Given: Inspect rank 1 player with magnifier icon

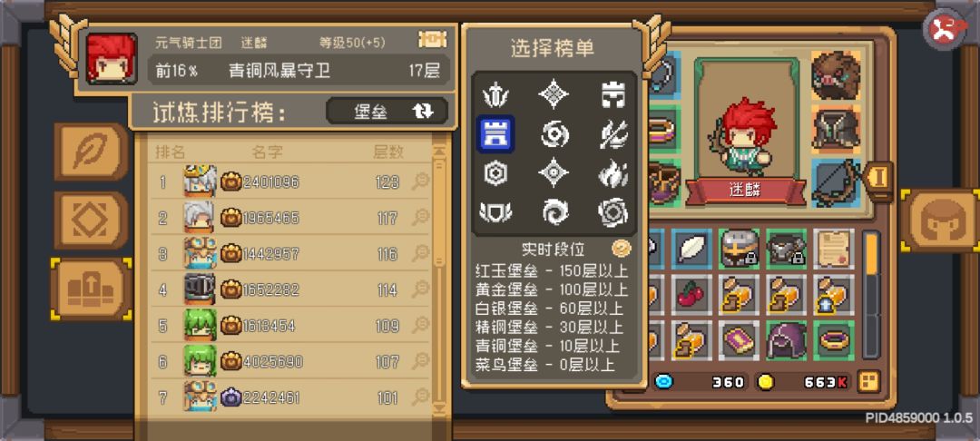Looking at the screenshot, I should point(421,181).
